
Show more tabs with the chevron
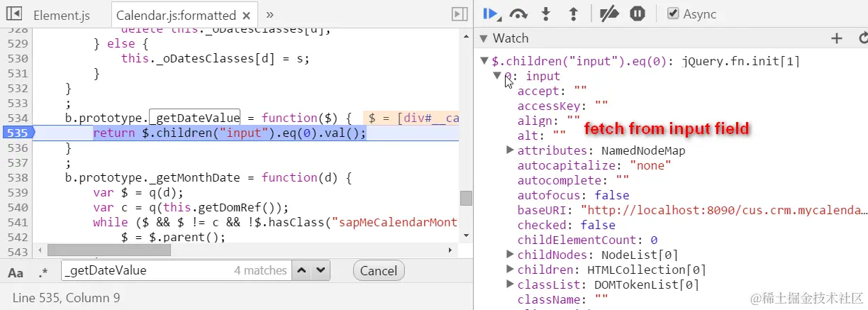pos(269,14)
